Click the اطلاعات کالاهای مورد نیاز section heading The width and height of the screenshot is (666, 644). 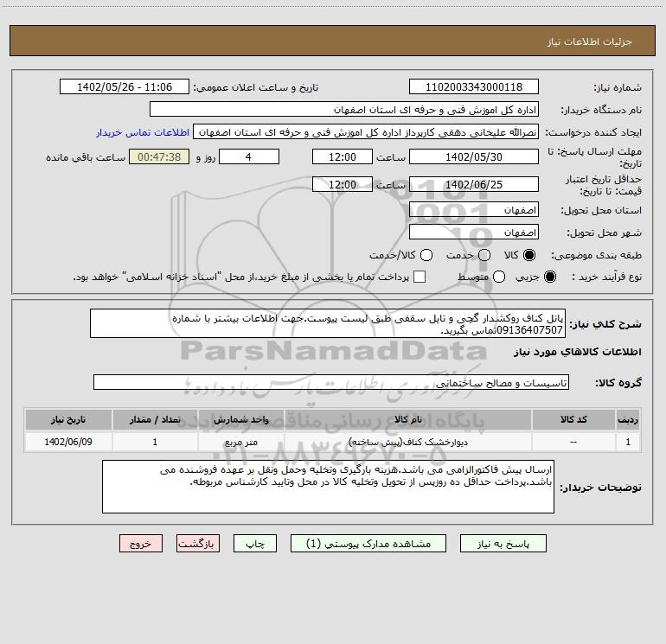577,352
